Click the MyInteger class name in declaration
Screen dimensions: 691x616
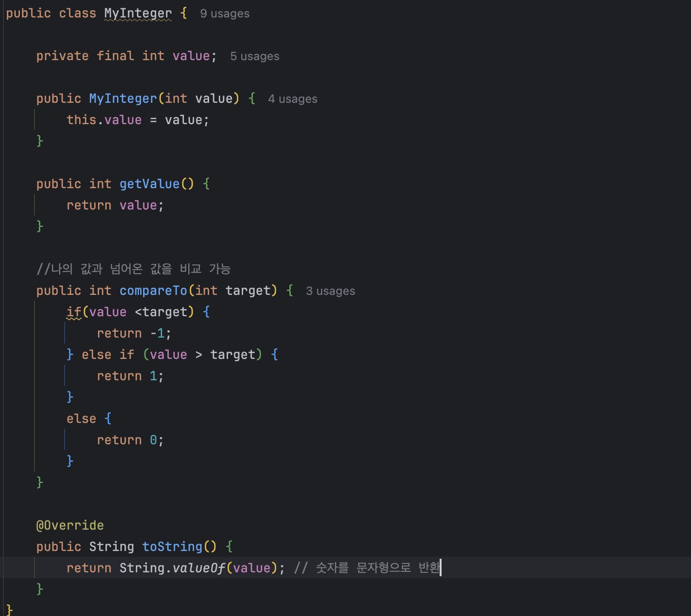click(x=138, y=14)
